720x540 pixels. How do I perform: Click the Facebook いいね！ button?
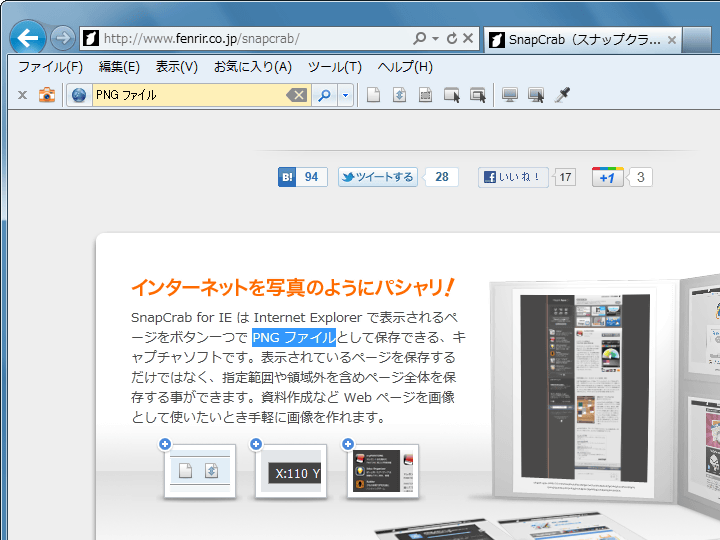coord(513,177)
